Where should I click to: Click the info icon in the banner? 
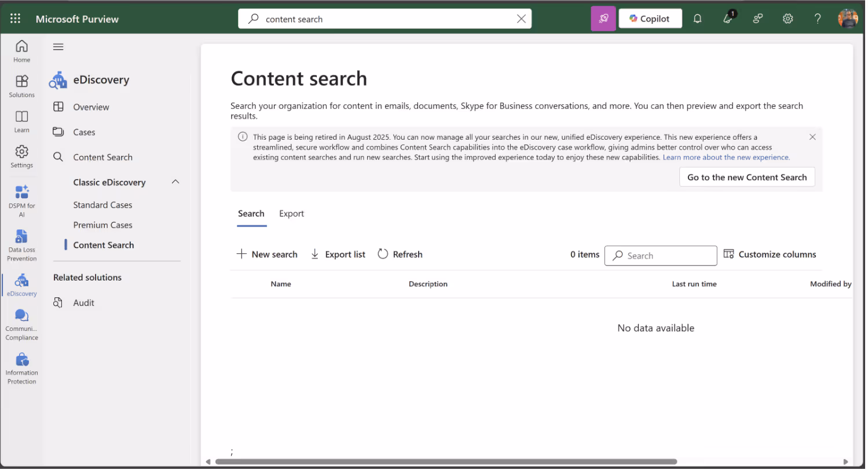pos(243,137)
